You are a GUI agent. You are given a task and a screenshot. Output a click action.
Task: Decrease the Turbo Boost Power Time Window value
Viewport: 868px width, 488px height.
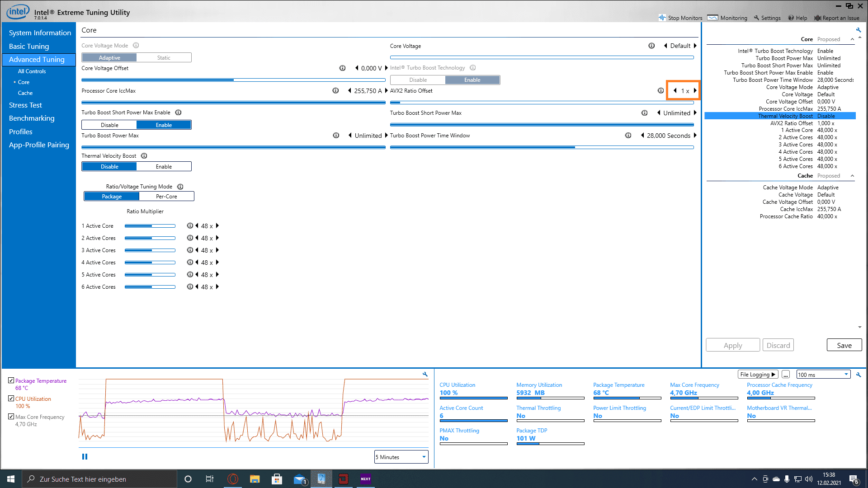coord(642,136)
